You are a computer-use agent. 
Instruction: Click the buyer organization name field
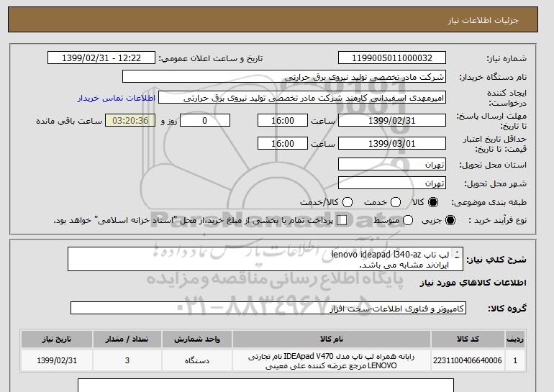[x=284, y=77]
